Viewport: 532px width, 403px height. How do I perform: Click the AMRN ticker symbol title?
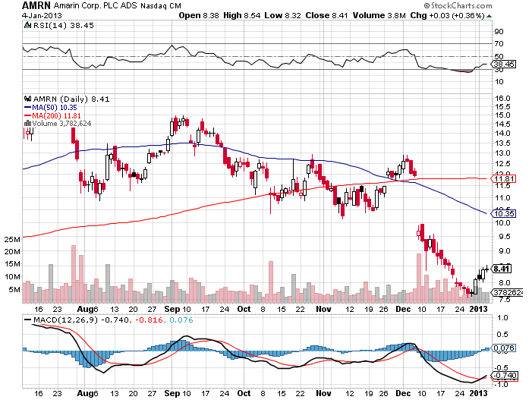17,5
